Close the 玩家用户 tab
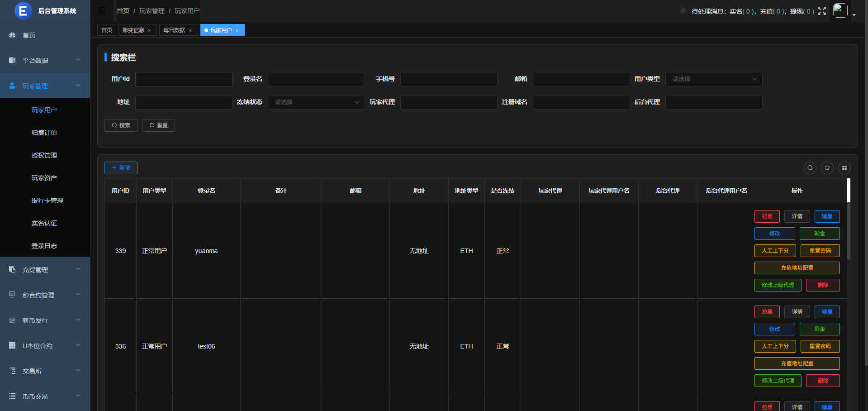The width and height of the screenshot is (868, 411). tap(237, 30)
